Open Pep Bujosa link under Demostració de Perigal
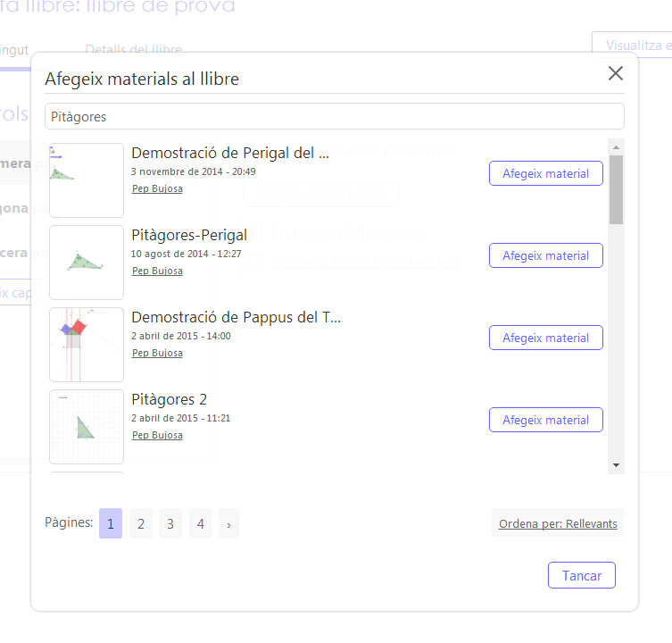The image size is (672, 643). point(157,188)
